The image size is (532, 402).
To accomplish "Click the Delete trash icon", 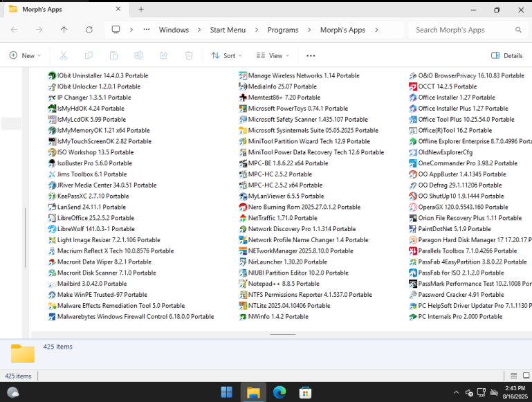I will (189, 55).
